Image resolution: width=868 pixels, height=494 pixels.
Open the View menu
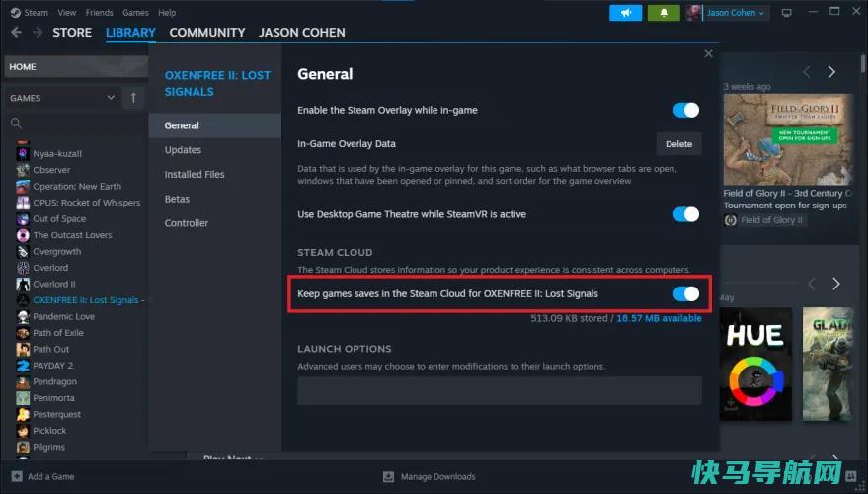click(x=67, y=12)
